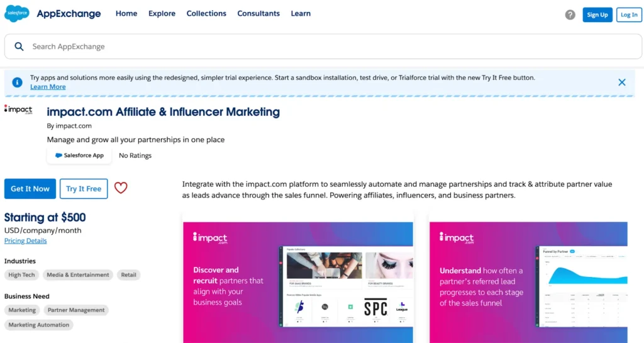Select the Retail industry tag
Image resolution: width=644 pixels, height=343 pixels.
click(x=128, y=275)
